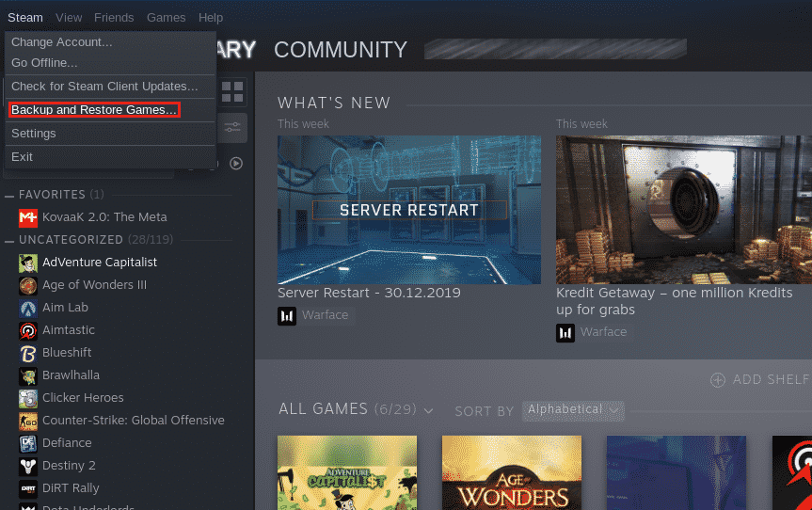
Task: Click Warface label under Kredit Getaway
Action: pos(603,332)
